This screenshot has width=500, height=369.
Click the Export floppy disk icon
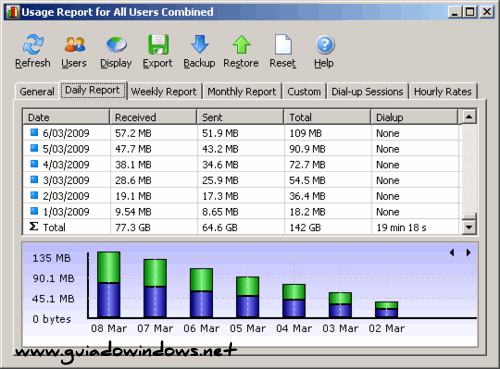pyautogui.click(x=158, y=44)
